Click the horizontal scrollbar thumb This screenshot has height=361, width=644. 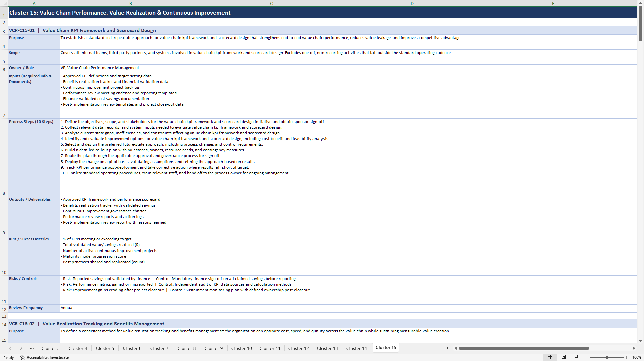point(524,348)
